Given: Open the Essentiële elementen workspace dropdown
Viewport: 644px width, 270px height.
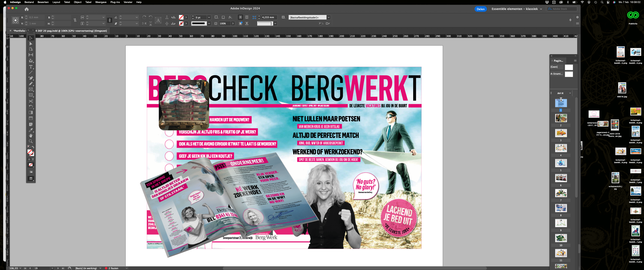Looking at the screenshot, I should click(x=517, y=9).
